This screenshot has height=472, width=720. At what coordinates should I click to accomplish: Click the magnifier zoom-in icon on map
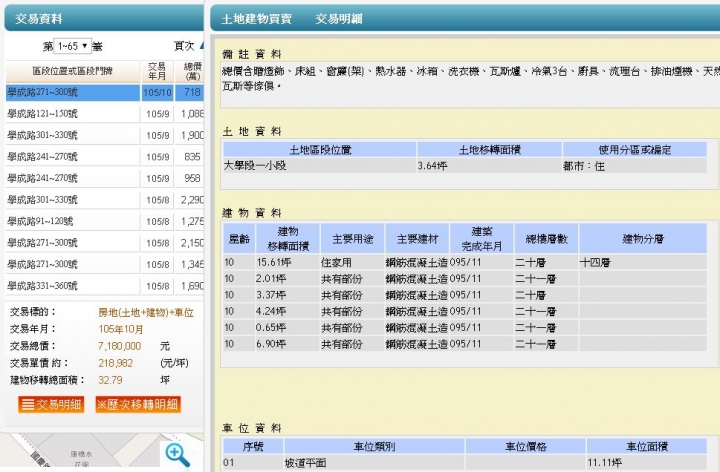177,454
